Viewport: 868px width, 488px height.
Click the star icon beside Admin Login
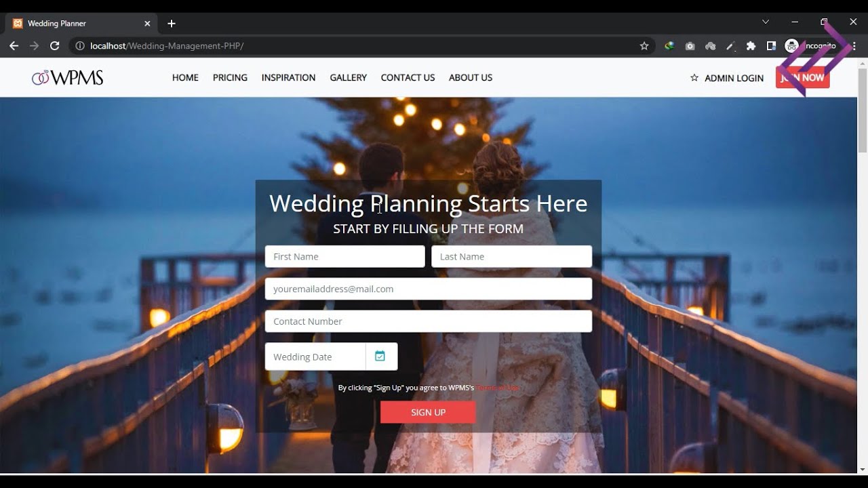tap(694, 78)
